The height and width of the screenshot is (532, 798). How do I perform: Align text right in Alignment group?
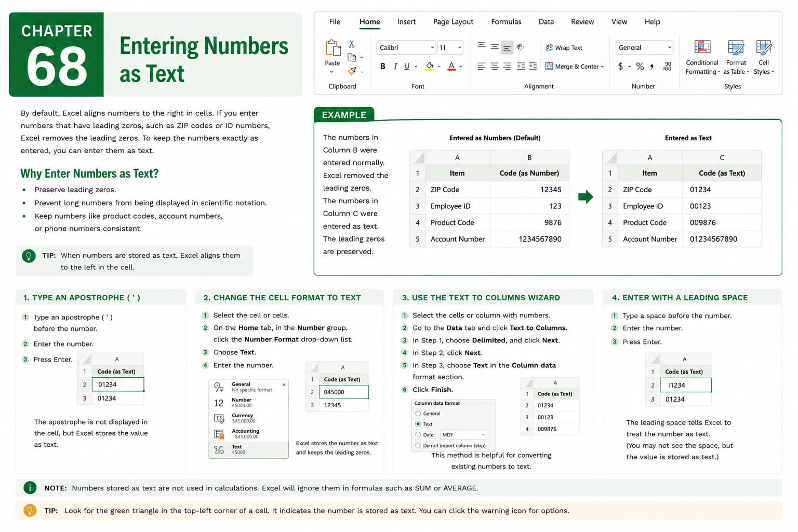(x=507, y=66)
